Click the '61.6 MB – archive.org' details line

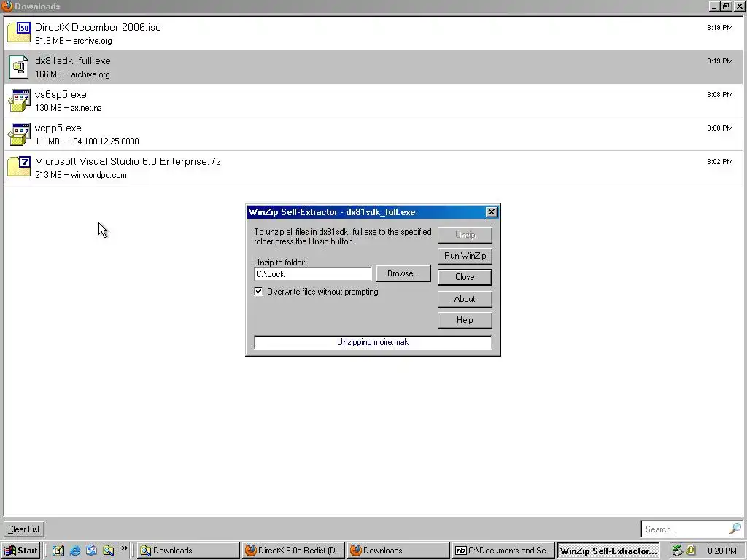[74, 41]
